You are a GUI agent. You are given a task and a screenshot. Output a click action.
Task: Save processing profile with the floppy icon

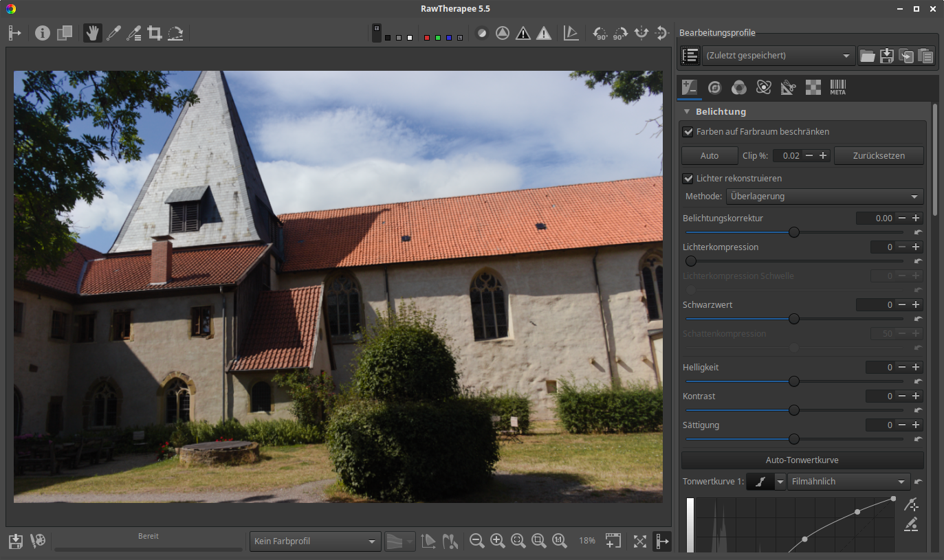pyautogui.click(x=887, y=56)
